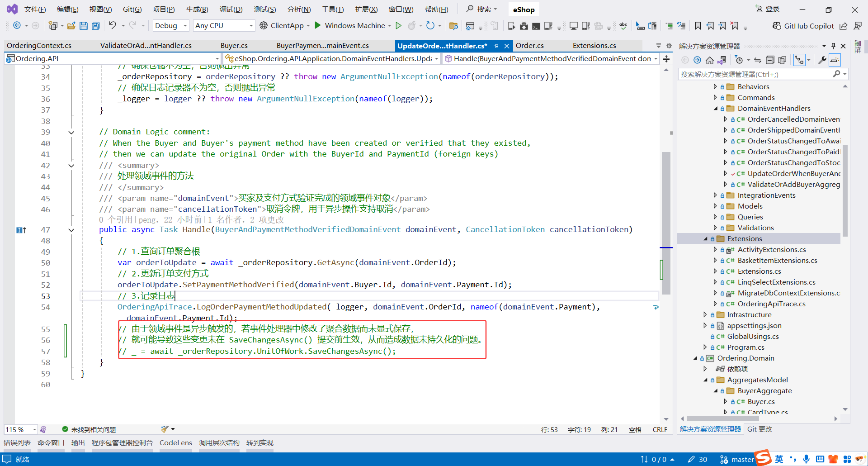This screenshot has height=466, width=868.
Task: Go to the next bookmark icon
Action: [722, 26]
